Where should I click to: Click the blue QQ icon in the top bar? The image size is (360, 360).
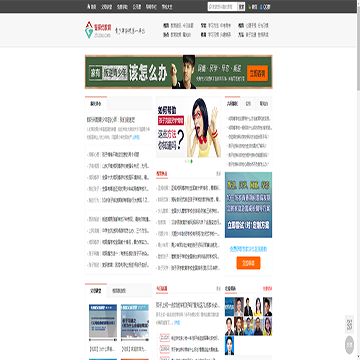(261, 7)
